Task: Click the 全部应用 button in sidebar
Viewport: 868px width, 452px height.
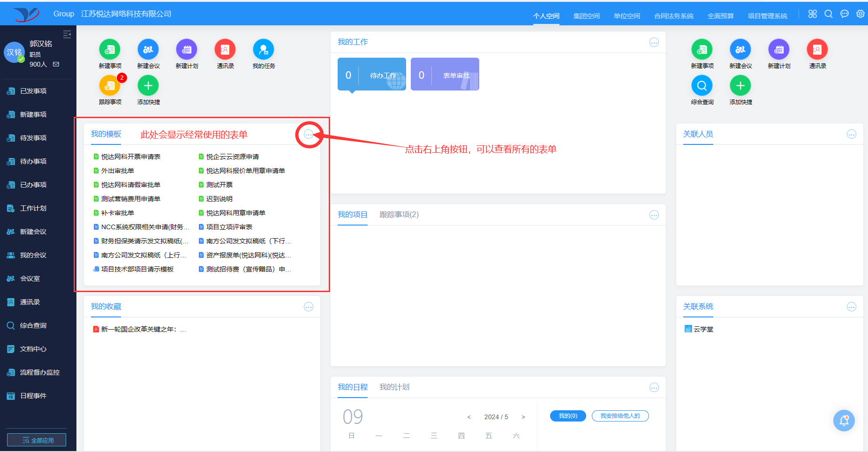Action: click(x=37, y=440)
